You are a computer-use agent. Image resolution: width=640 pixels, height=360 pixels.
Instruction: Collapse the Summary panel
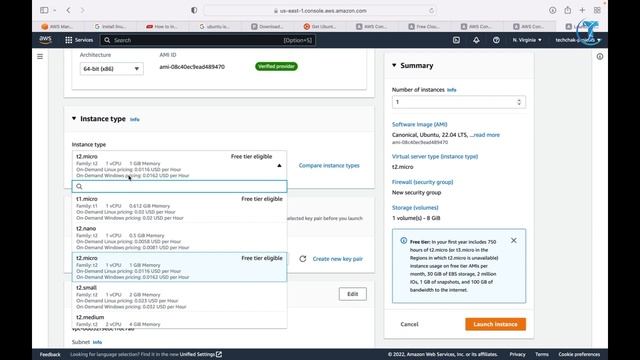tap(394, 65)
